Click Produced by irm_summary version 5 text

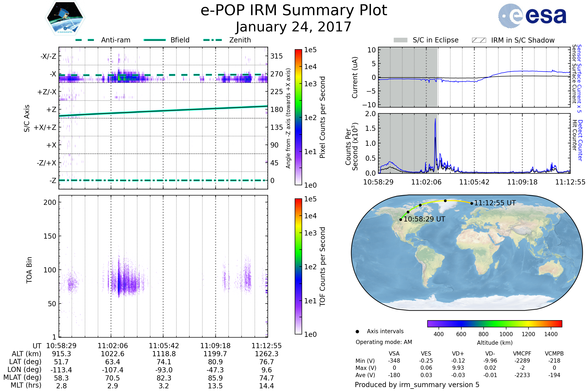click(x=417, y=385)
